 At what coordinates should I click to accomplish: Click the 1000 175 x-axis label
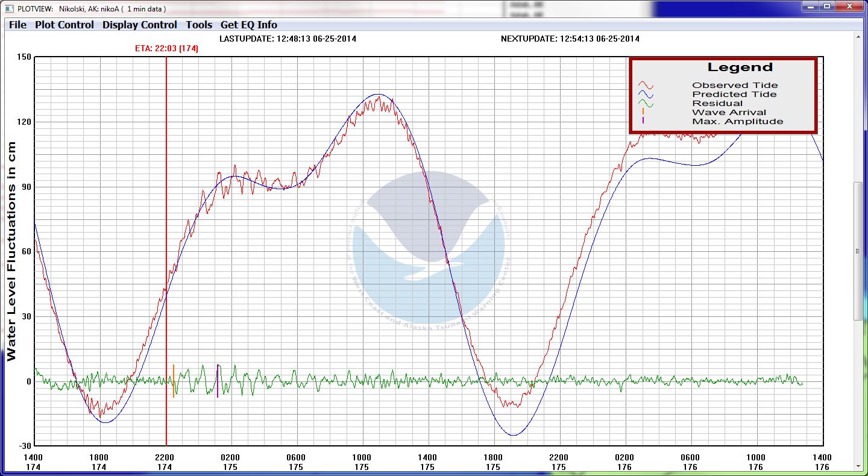coord(362,462)
